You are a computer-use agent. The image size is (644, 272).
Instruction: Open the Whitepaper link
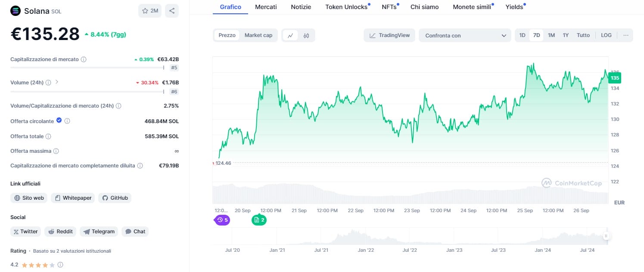tap(72, 198)
